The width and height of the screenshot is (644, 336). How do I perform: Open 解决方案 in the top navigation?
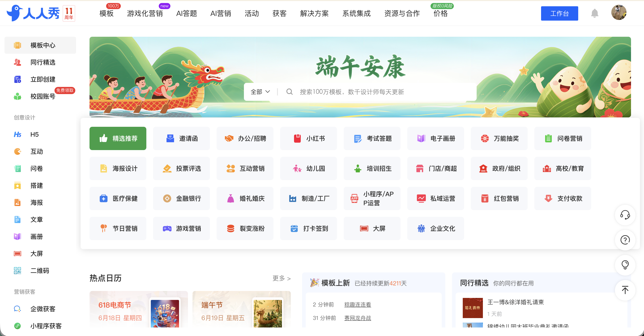tap(314, 13)
